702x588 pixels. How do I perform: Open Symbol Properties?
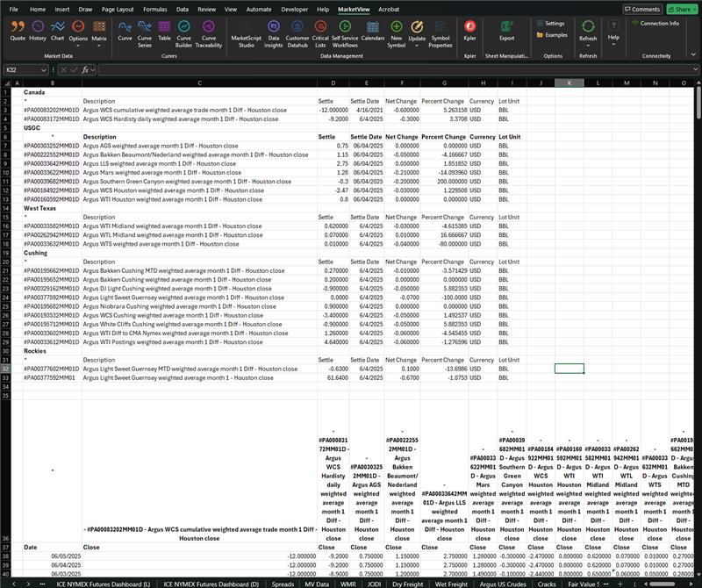(441, 34)
